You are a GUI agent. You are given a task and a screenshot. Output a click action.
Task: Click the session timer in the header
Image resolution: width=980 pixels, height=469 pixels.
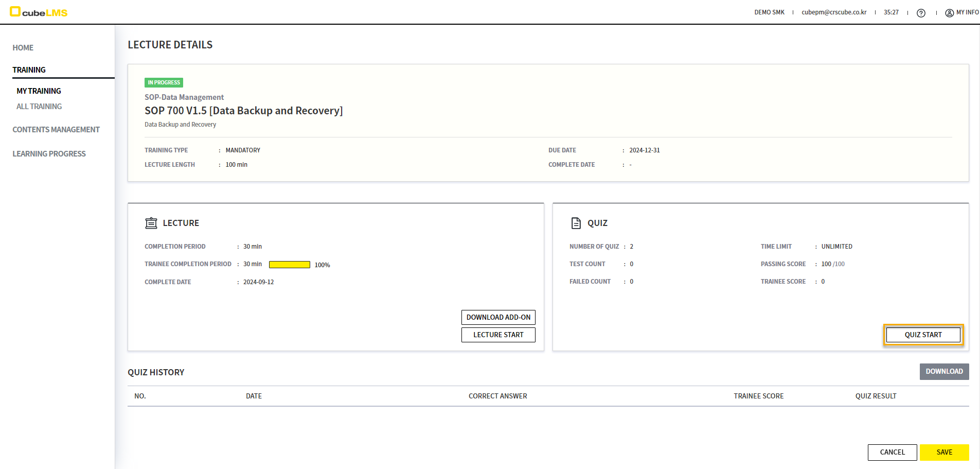pyautogui.click(x=891, y=12)
